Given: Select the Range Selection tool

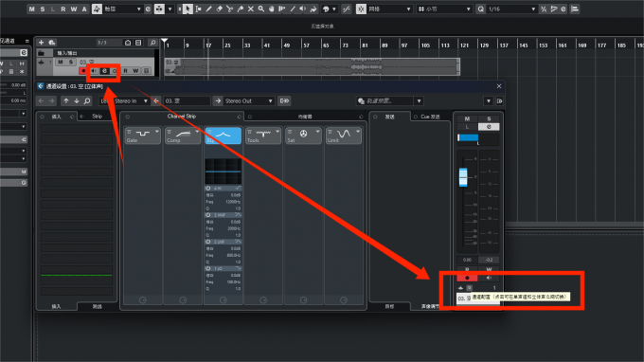Looking at the screenshot, I should pyautogui.click(x=198, y=9).
